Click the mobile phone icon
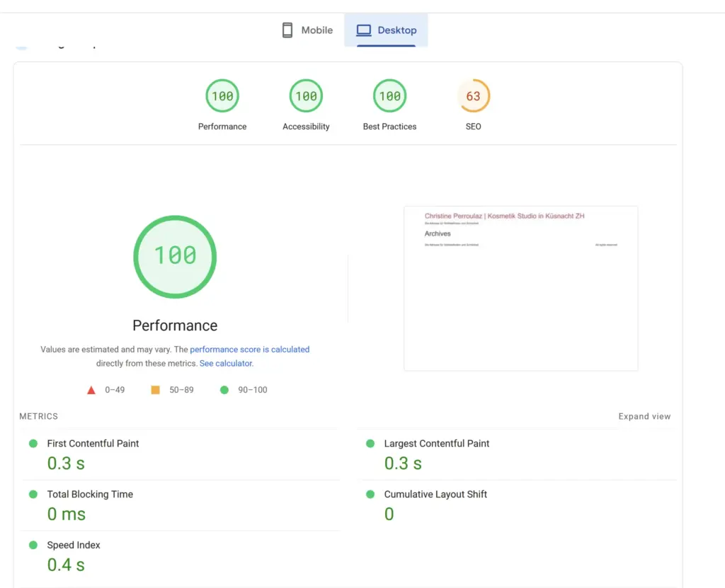Screen dimensions: 725x588 point(287,30)
